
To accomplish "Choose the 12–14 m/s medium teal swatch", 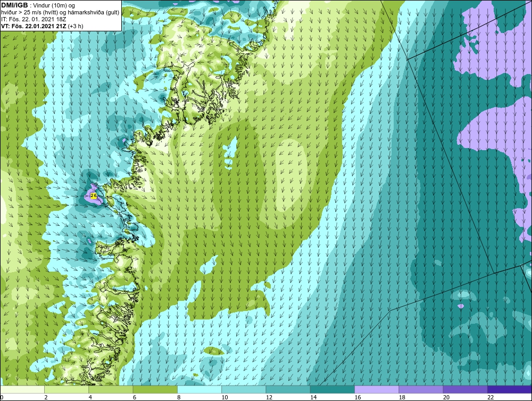I will tap(288, 389).
